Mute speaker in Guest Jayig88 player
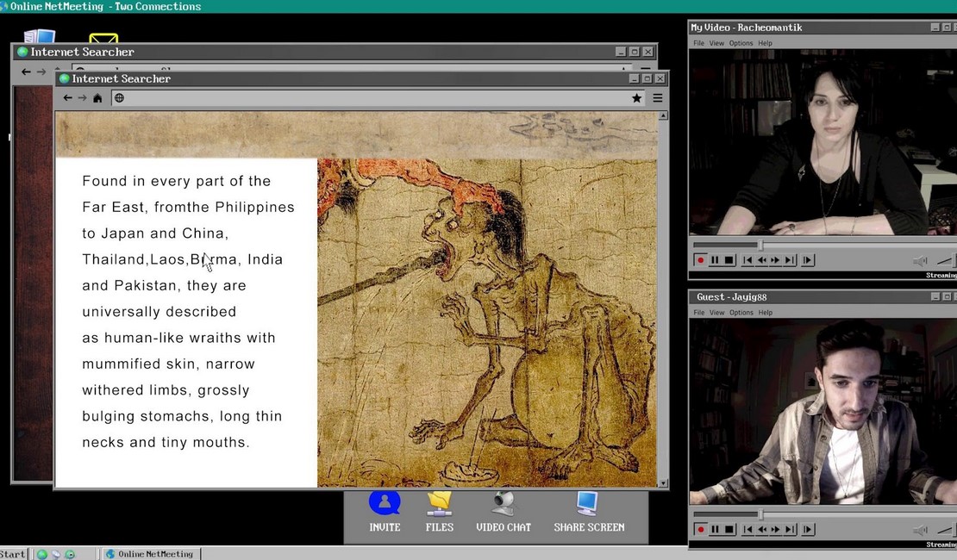The image size is (957, 560). click(x=920, y=530)
